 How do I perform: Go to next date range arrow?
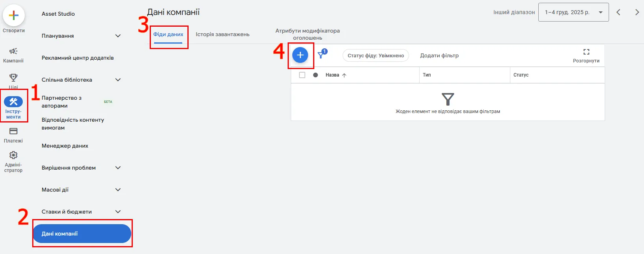tap(637, 12)
